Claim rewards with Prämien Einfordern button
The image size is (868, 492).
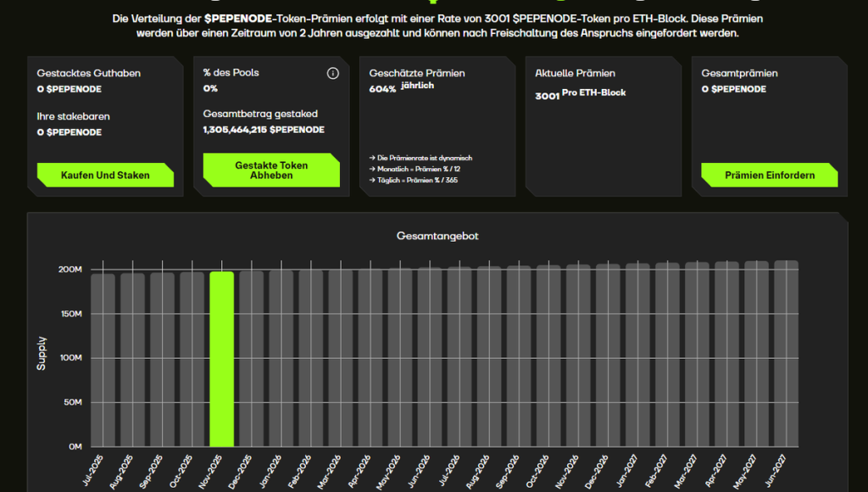tap(769, 176)
